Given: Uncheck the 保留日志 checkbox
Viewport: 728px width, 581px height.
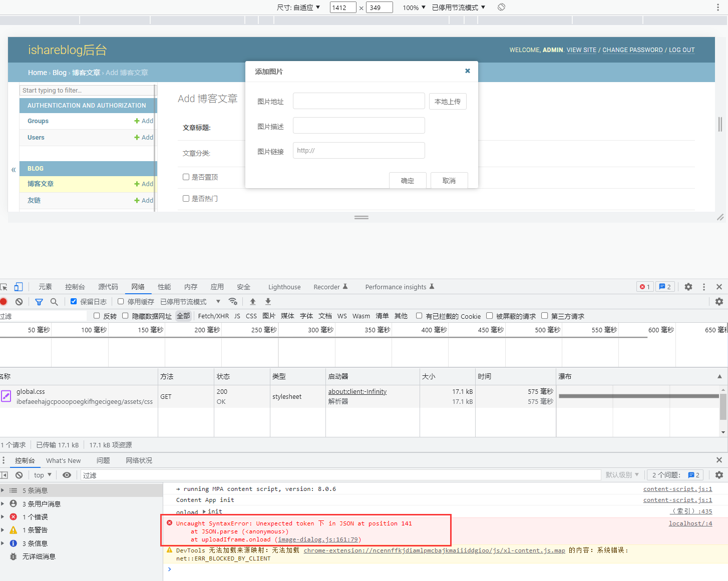Looking at the screenshot, I should click(74, 301).
